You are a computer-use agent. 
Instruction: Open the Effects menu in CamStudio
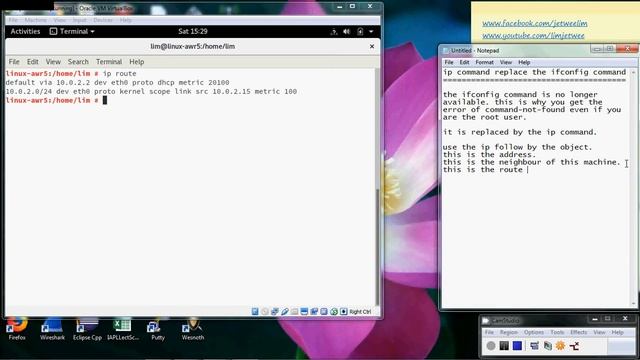(579, 332)
